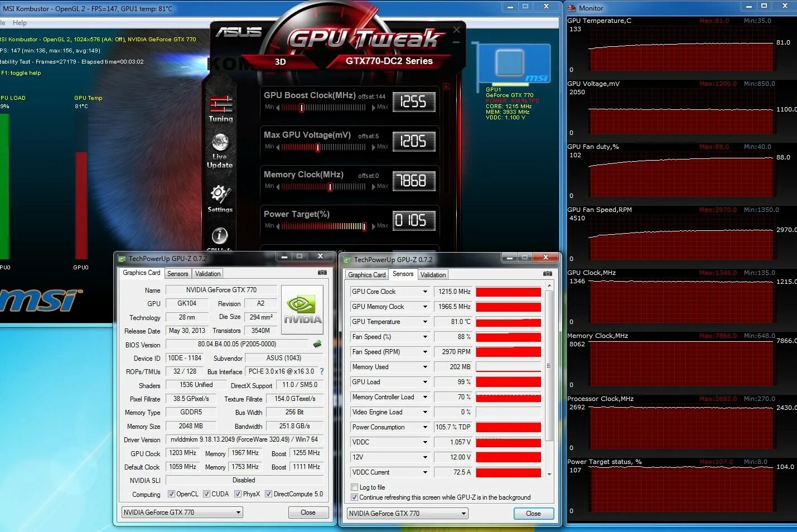
Task: Click Close in Graphics Card GPU-Z window
Action: click(x=308, y=512)
